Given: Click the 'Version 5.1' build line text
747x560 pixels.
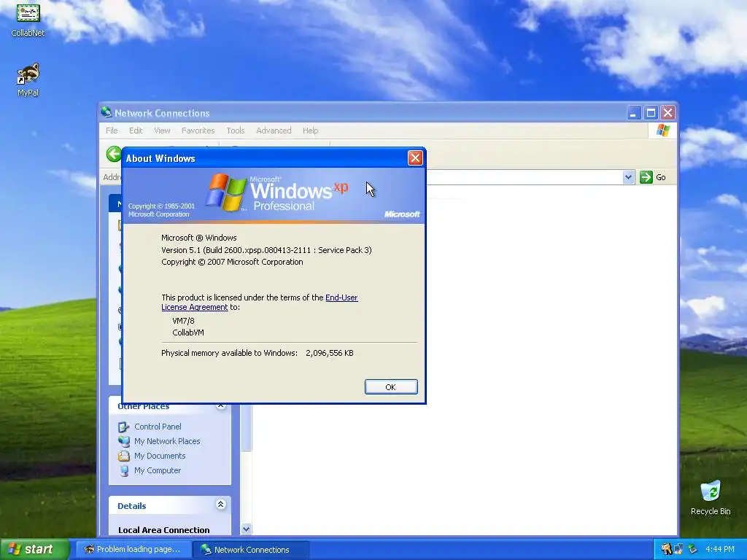Looking at the screenshot, I should (x=266, y=250).
